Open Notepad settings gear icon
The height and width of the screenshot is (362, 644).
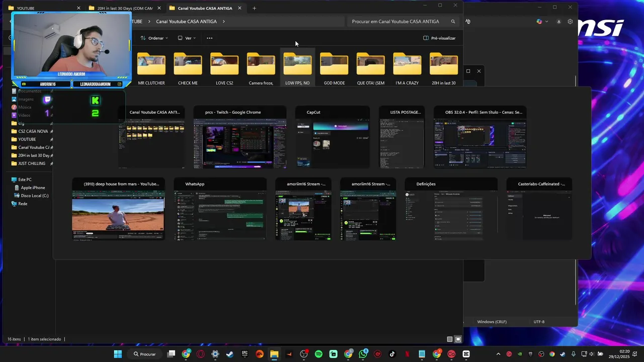click(570, 22)
